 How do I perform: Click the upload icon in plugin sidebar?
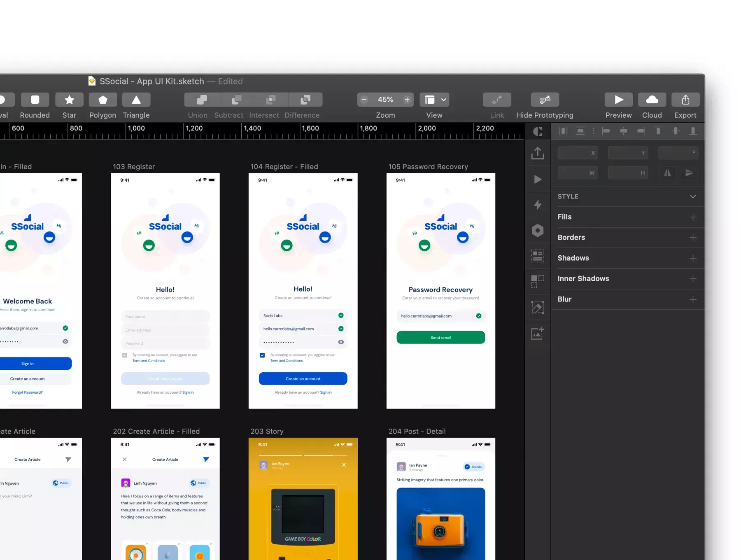coord(538,153)
